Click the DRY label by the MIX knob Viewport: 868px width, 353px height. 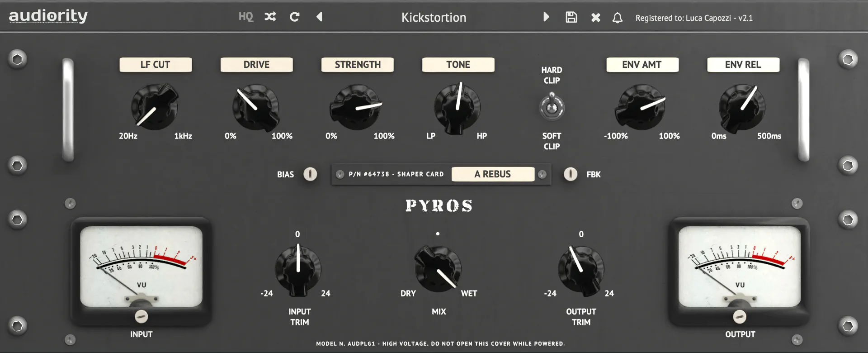(x=408, y=294)
